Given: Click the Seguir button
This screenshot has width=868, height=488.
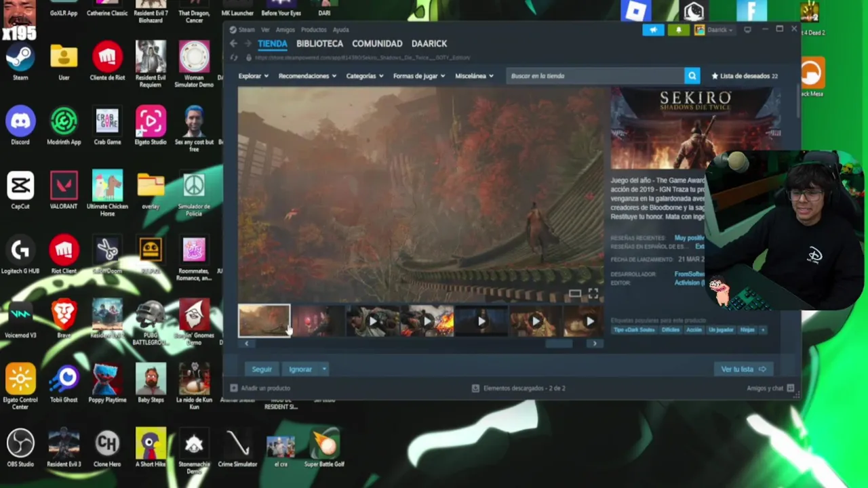Looking at the screenshot, I should pyautogui.click(x=262, y=369).
